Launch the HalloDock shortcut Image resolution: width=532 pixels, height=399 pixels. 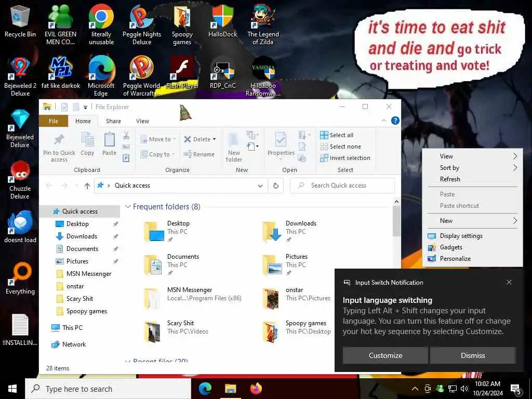point(222,21)
